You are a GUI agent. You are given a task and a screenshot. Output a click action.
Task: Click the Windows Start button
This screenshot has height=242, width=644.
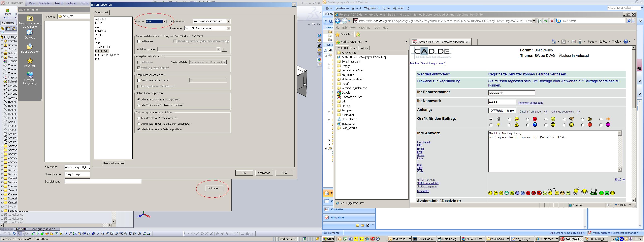329,239
